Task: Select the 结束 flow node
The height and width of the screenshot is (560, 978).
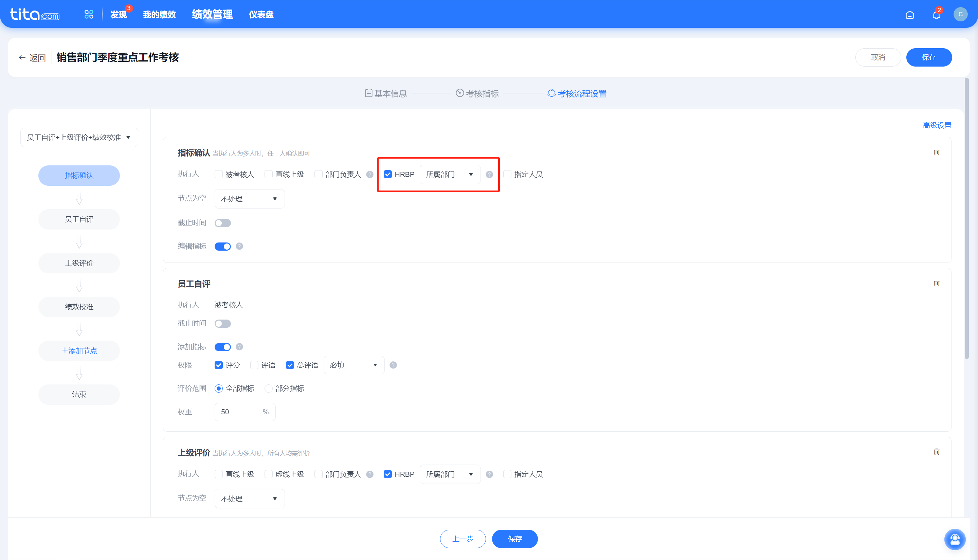Action: click(79, 395)
